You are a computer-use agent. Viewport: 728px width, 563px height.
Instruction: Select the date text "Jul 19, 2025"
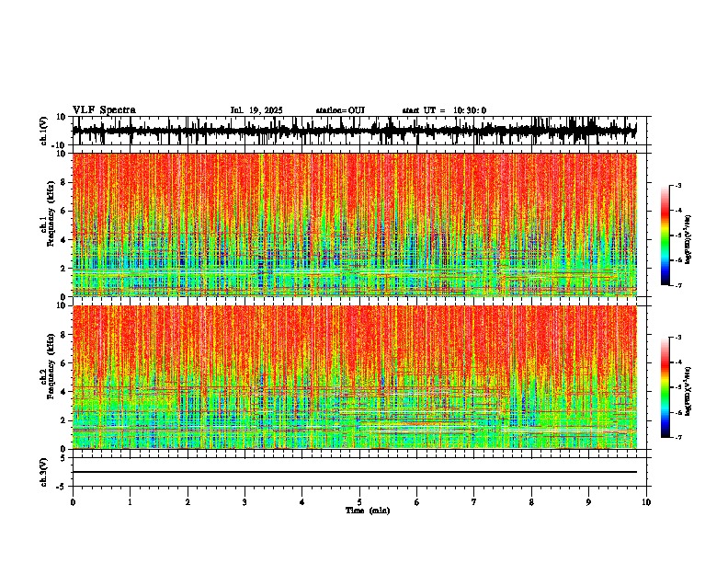coord(256,110)
